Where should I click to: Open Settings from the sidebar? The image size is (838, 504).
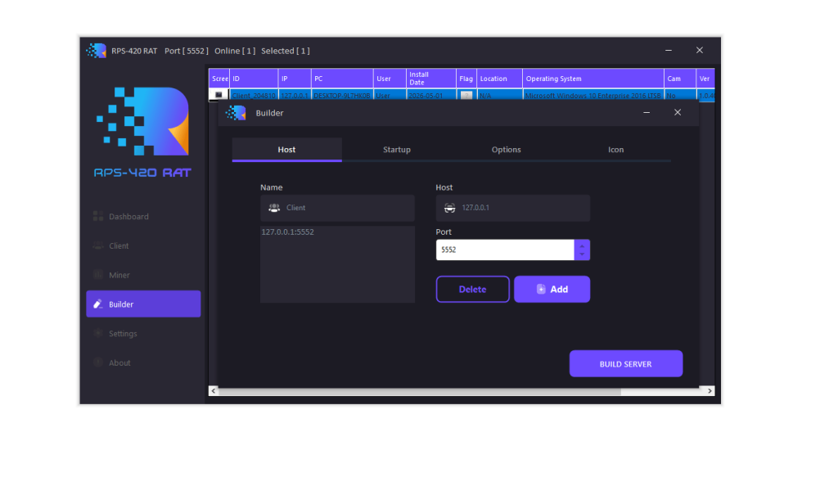pos(143,334)
